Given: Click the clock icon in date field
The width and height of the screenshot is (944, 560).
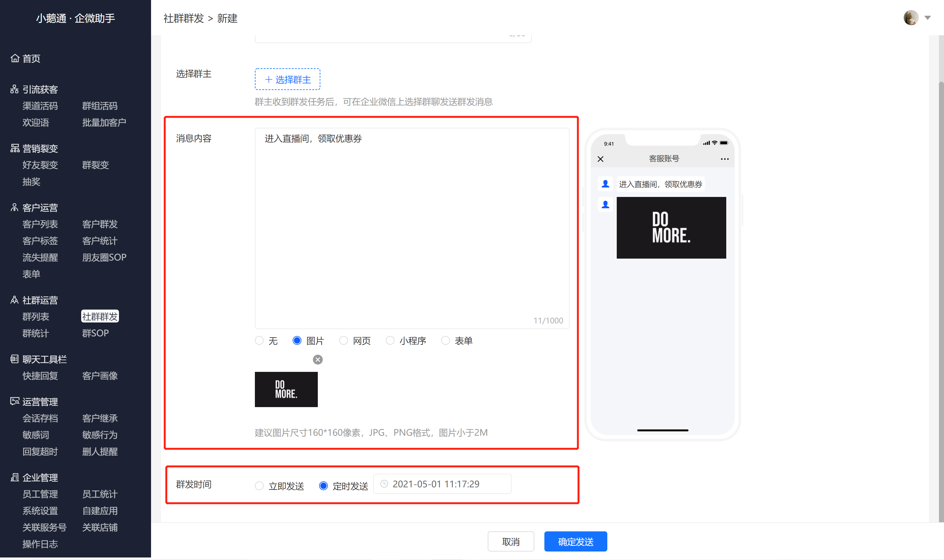Looking at the screenshot, I should 384,484.
